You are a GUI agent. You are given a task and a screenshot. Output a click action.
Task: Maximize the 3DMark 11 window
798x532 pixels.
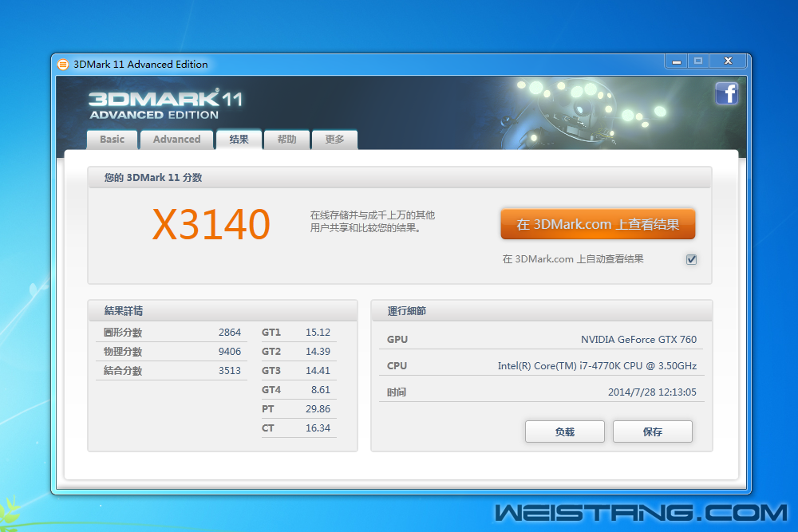coord(698,61)
